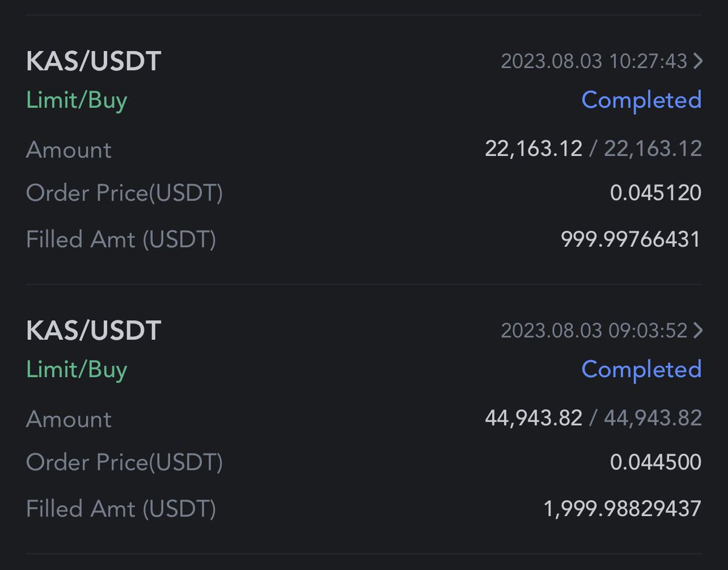This screenshot has height=570, width=728.
Task: Click Order Price(USDT) label in the 09:03:52 order
Action: [124, 463]
